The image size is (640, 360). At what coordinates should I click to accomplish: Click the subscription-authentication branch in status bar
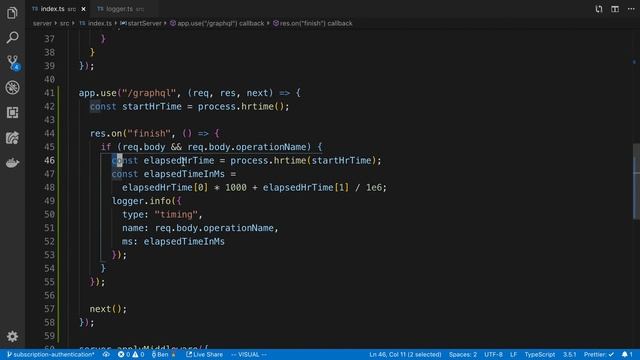51,354
